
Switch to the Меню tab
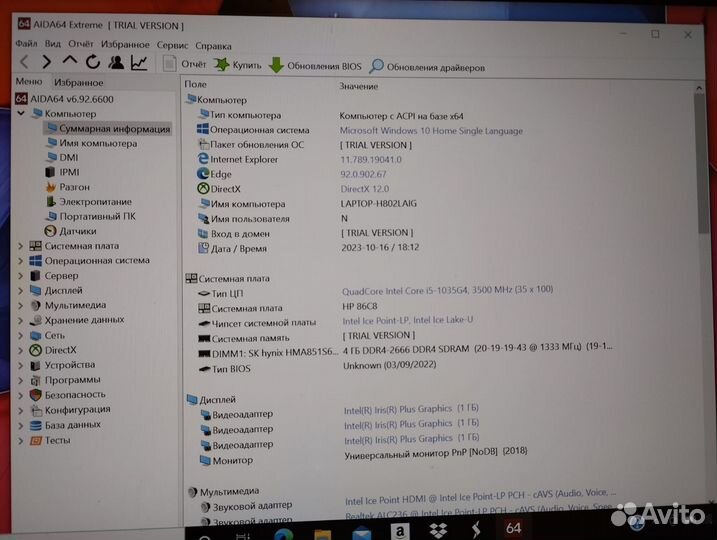(29, 81)
